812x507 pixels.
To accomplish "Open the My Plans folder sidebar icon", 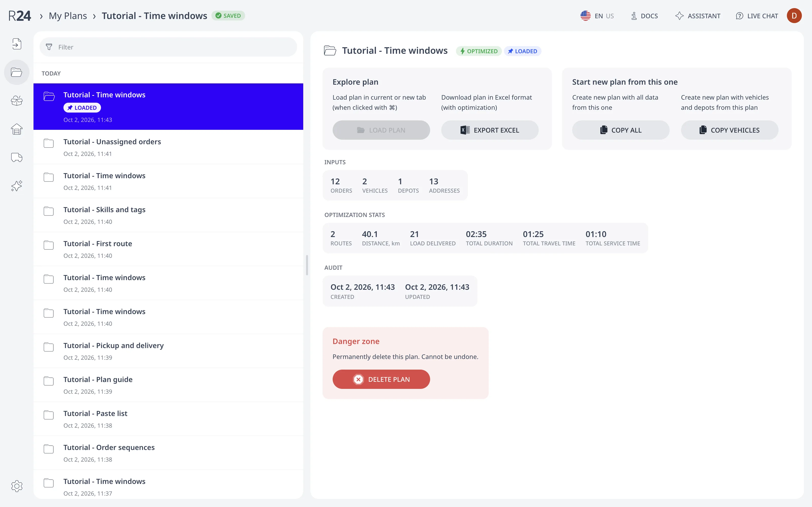I will click(x=17, y=72).
